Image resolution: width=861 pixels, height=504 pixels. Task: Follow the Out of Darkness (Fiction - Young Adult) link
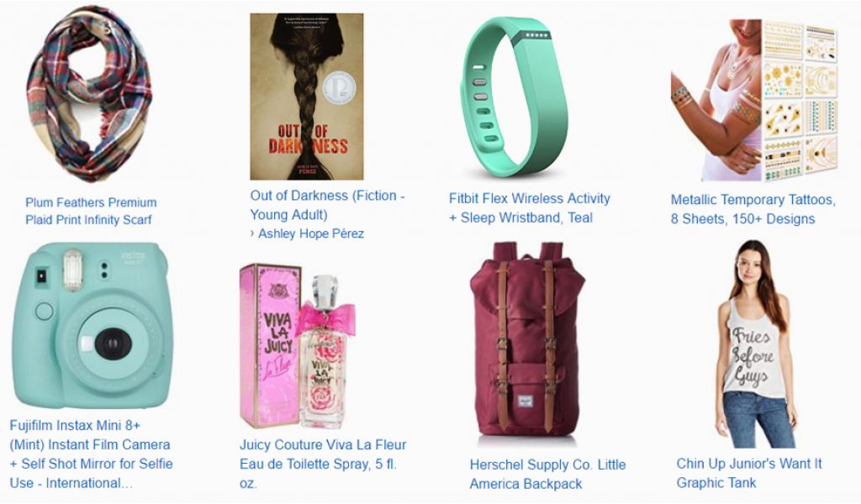click(x=327, y=205)
